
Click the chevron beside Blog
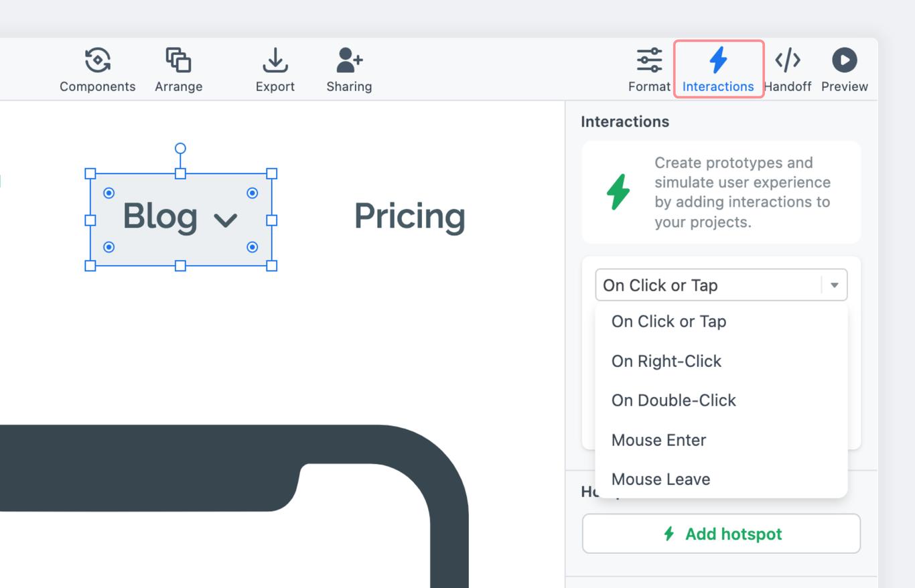pyautogui.click(x=225, y=220)
